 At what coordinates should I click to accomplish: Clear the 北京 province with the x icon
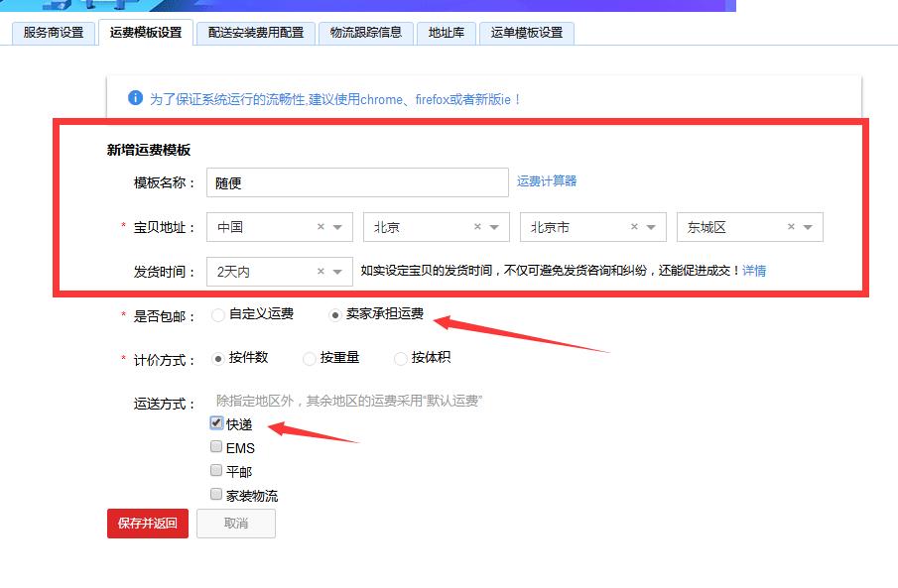pos(478,227)
